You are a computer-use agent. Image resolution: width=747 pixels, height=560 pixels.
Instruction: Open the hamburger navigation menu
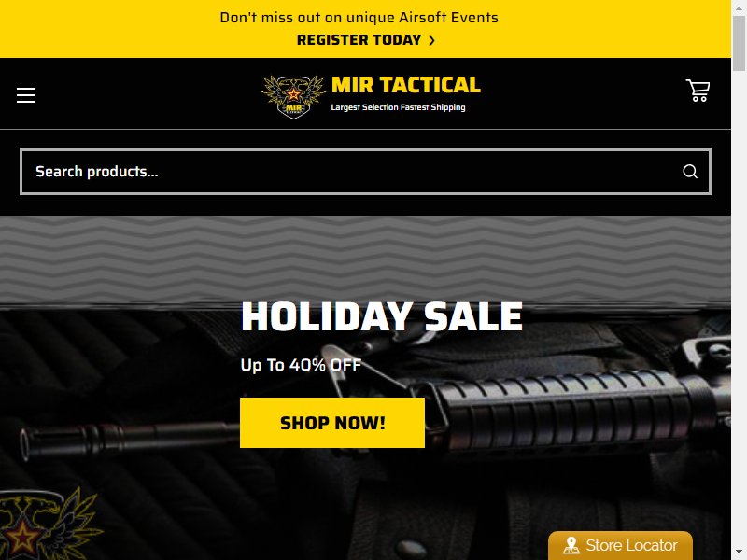pos(26,95)
